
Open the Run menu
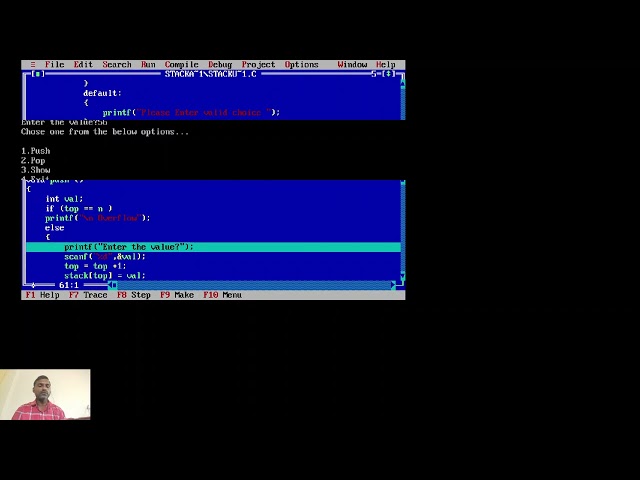(148, 64)
